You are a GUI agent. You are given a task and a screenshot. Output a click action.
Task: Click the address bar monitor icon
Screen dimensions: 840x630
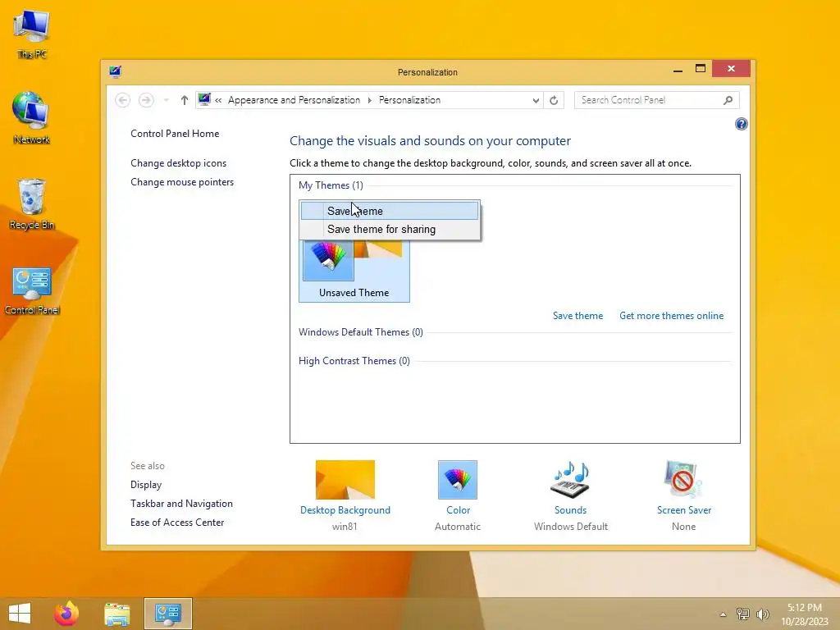coord(204,99)
